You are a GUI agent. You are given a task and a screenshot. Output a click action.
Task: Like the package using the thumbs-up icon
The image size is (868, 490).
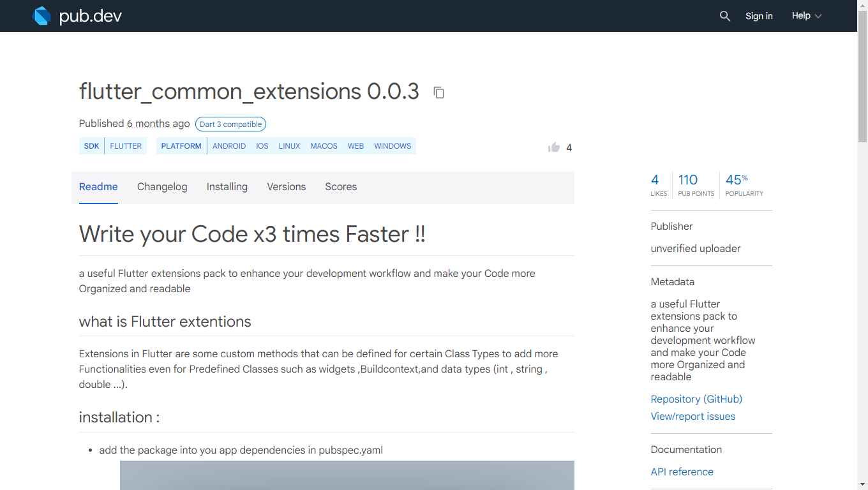[x=553, y=147]
